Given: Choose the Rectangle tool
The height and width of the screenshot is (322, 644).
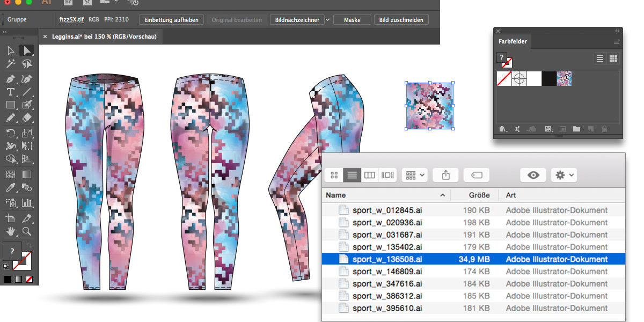Looking at the screenshot, I should (10, 105).
